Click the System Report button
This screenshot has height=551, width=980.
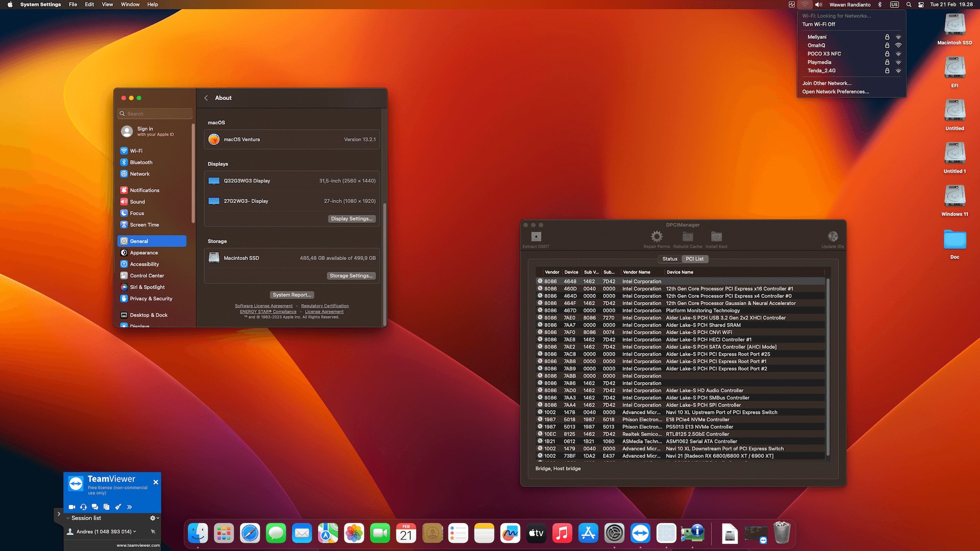pos(291,295)
